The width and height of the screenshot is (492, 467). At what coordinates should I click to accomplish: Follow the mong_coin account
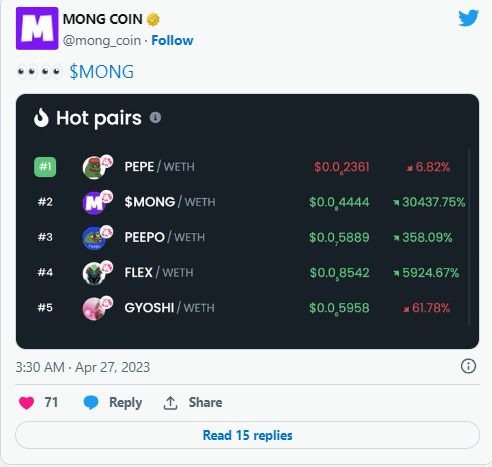[x=172, y=40]
